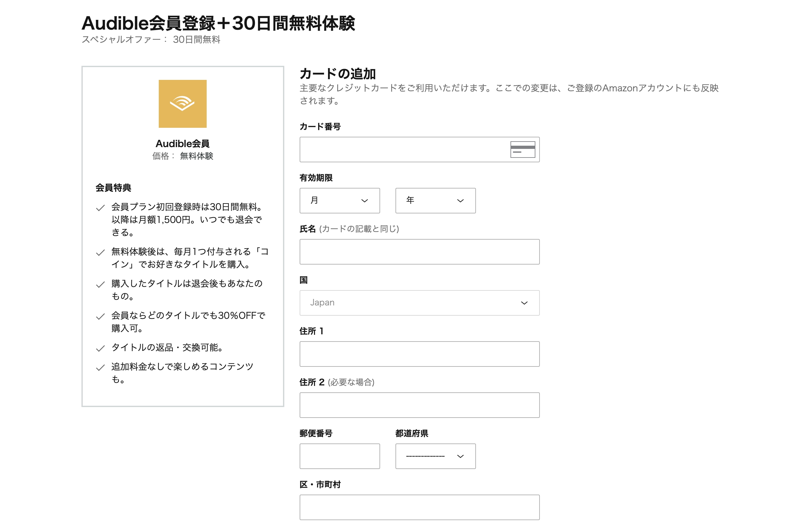Image resolution: width=812 pixels, height=531 pixels.
Task: Click the Audible logo icon
Action: tap(182, 104)
